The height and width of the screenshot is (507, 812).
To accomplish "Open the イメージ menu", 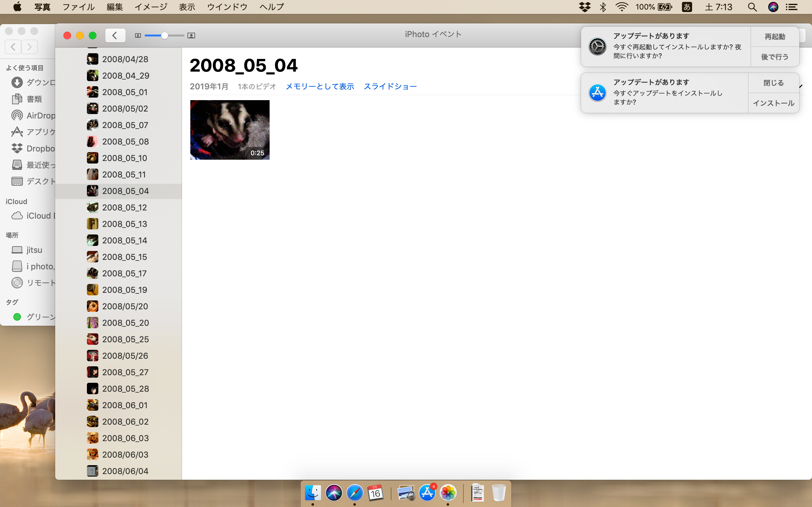I will [151, 7].
